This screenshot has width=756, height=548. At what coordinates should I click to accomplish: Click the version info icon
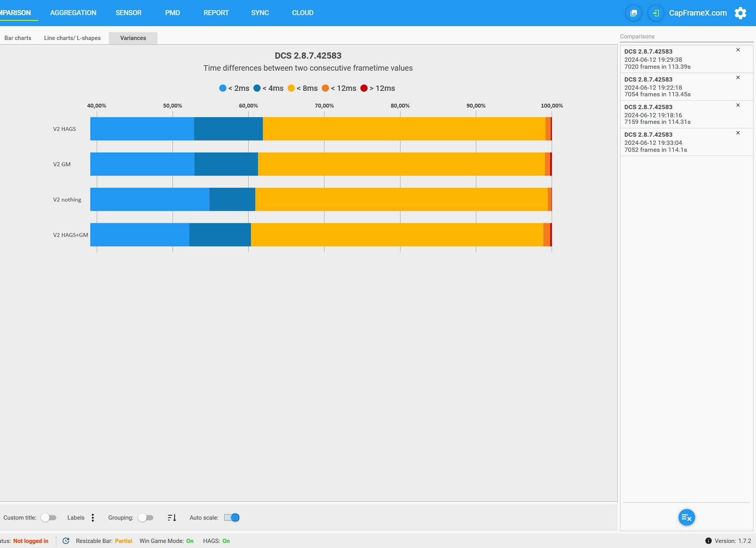tap(708, 541)
